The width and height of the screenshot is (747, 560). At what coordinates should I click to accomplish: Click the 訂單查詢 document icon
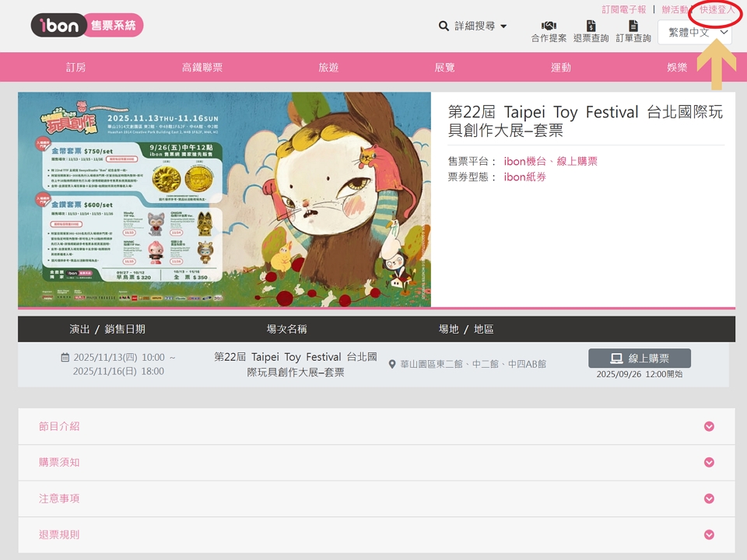tap(633, 25)
